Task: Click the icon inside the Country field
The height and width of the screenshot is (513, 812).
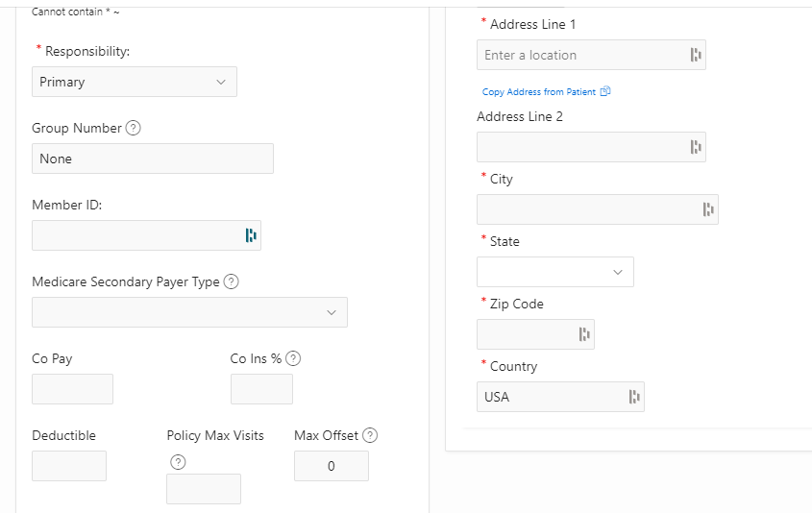Action: tap(634, 397)
